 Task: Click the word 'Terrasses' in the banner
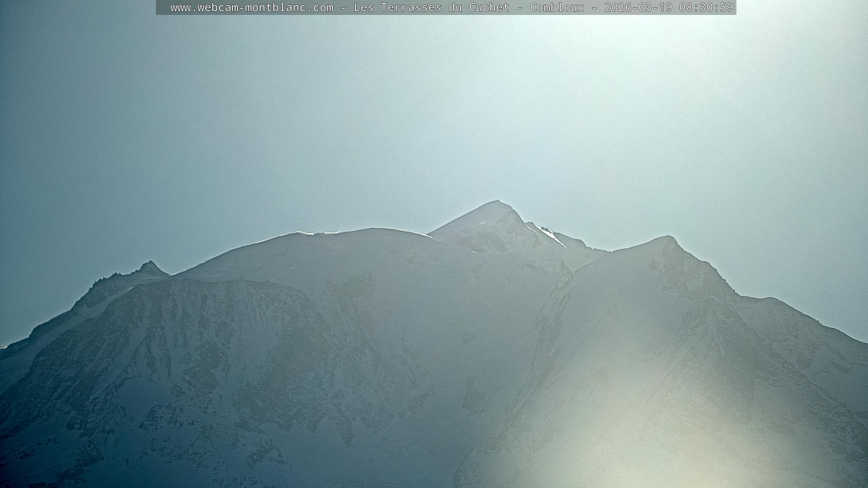tap(411, 7)
